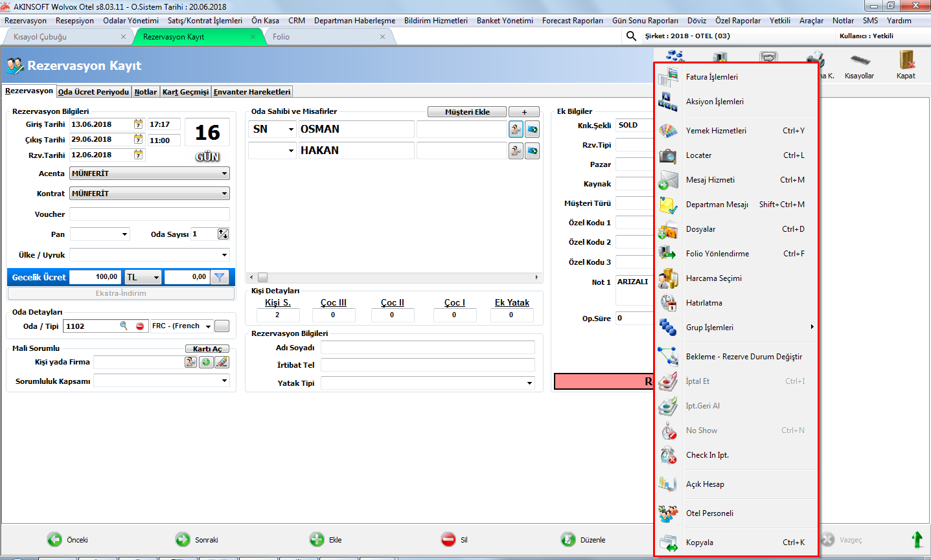Click the guest card icon in OSMAN row
The height and width of the screenshot is (560, 931).
click(516, 129)
